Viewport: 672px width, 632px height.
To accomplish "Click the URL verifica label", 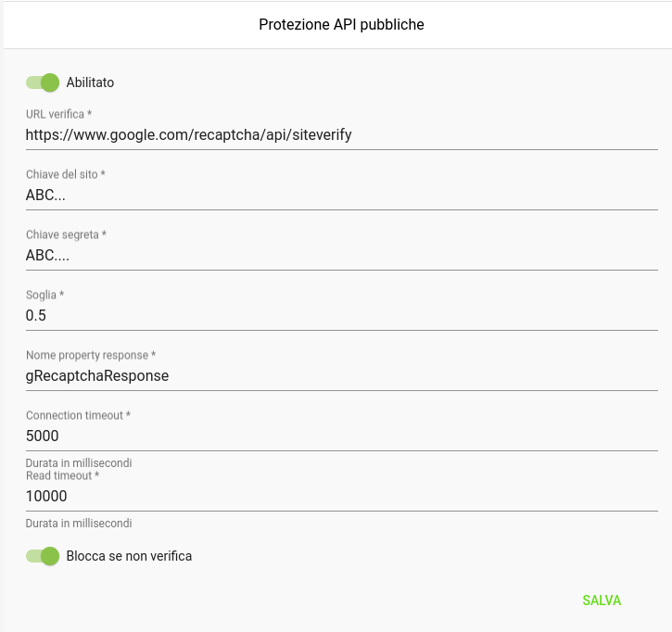I will [x=58, y=114].
